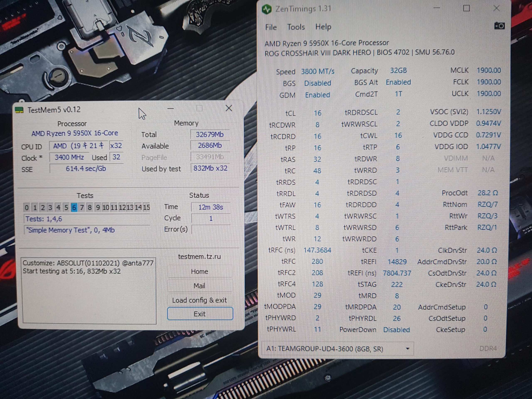The image size is (532, 399).
Task: Click Load config & exit in TestMem5
Action: click(199, 300)
